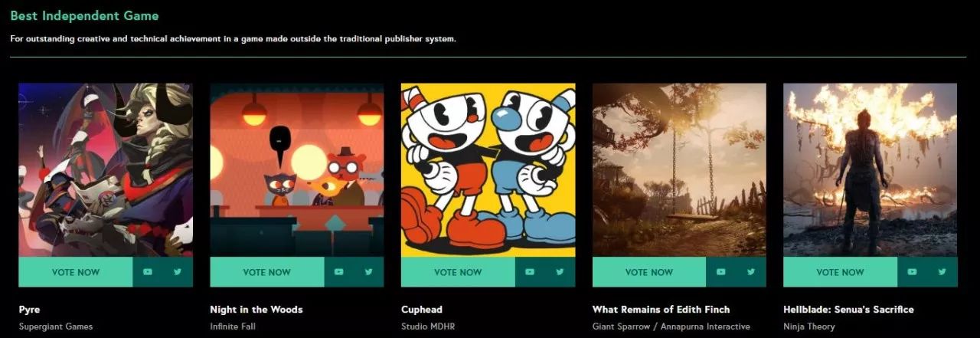Click Twitter icon for What Remains of Edith Finch
Image resolution: width=980 pixels, height=338 pixels.
(x=751, y=272)
